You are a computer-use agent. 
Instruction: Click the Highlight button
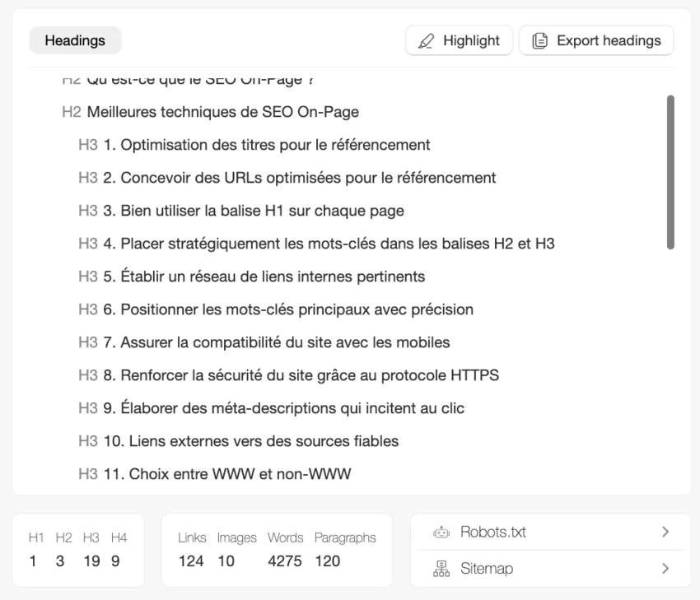tap(459, 41)
